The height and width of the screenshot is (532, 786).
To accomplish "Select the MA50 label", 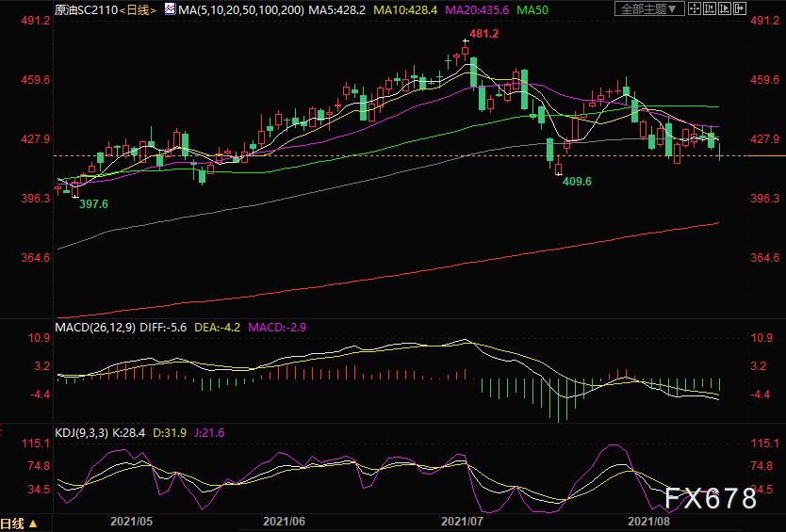I will click(532, 9).
